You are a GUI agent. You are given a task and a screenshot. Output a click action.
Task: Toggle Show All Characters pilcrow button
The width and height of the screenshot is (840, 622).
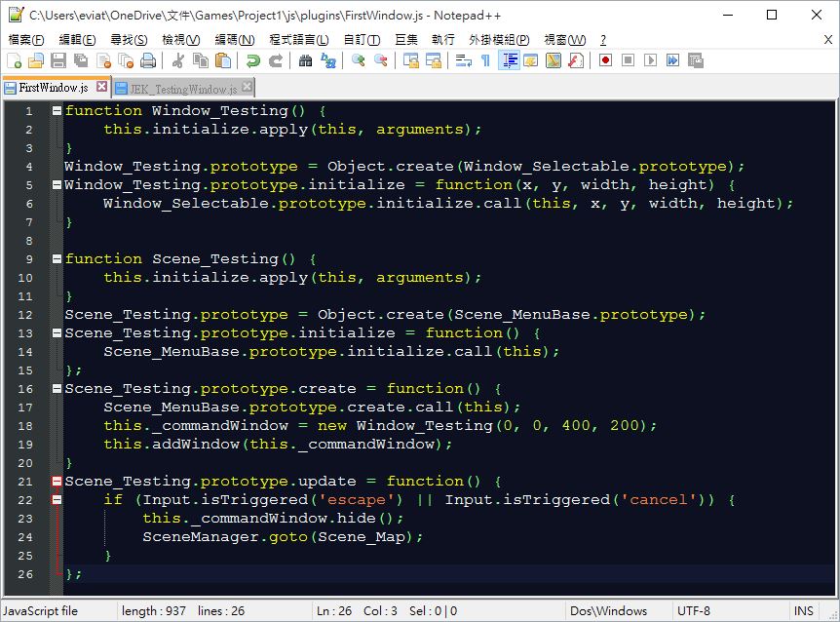coord(486,60)
